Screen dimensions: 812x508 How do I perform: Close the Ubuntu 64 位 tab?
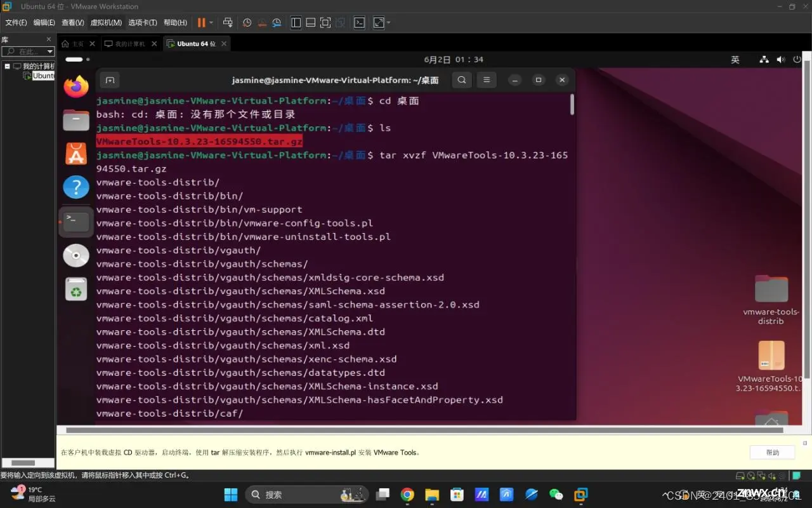(x=223, y=44)
